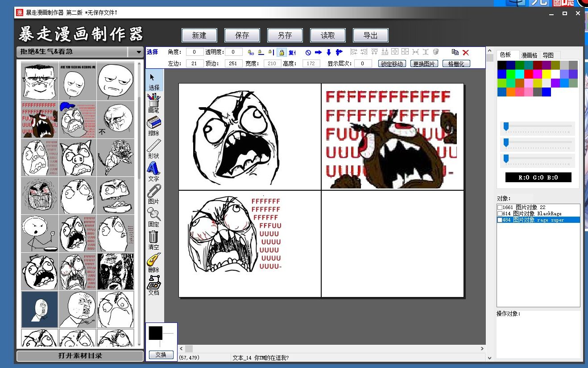Screen dimensions: 588x368
Task: Click the lock icon labeled No
Action: click(x=251, y=52)
